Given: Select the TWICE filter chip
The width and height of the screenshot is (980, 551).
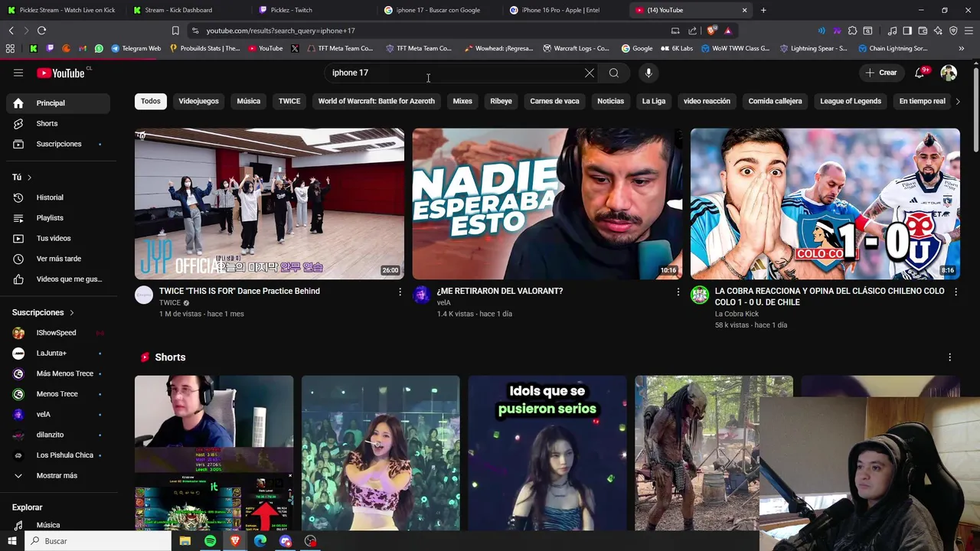Looking at the screenshot, I should coord(289,101).
